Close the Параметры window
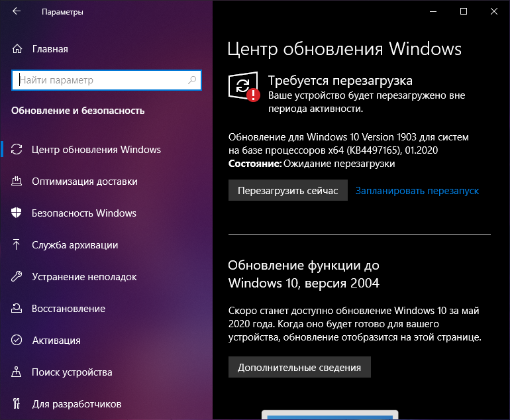Image resolution: width=510 pixels, height=420 pixels. (493, 11)
